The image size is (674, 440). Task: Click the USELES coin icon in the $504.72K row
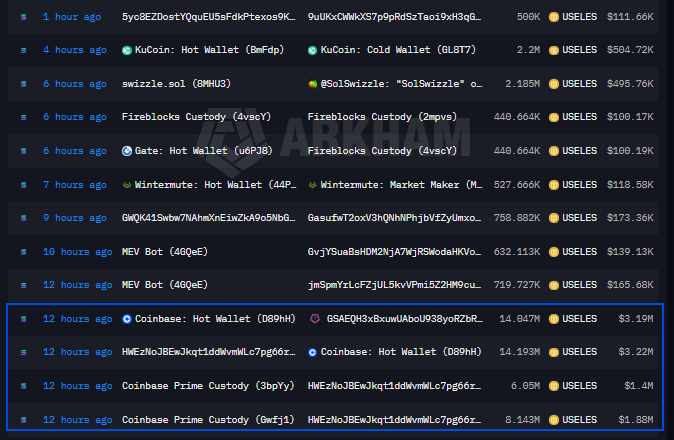[x=554, y=50]
